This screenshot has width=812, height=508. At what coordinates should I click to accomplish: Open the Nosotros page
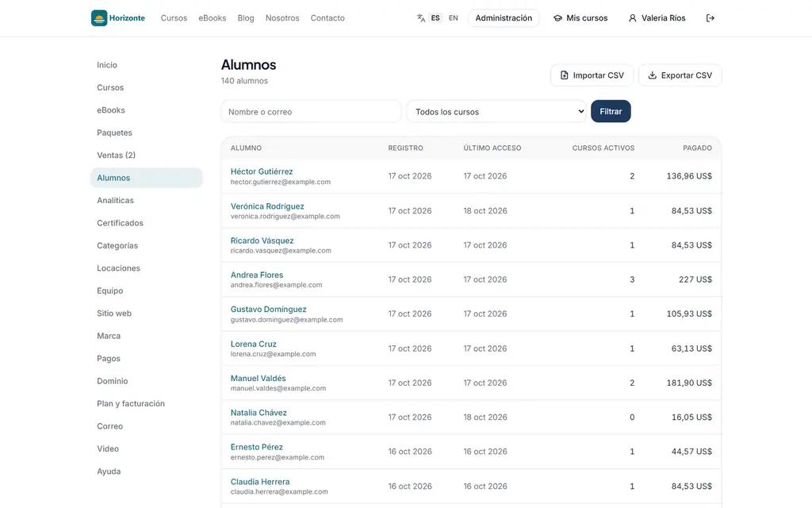(282, 18)
